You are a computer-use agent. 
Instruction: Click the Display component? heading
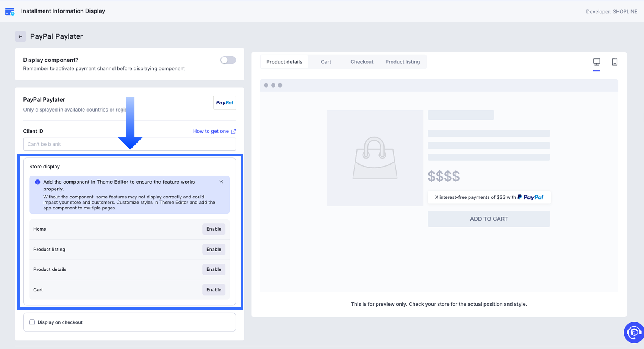coord(51,60)
